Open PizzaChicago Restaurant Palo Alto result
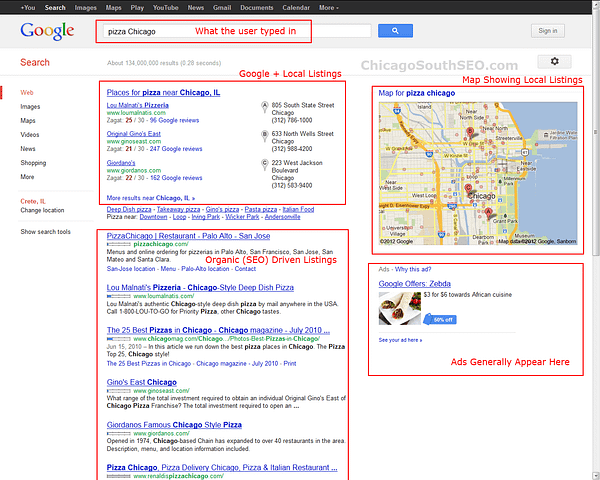This screenshot has width=600, height=480. pos(188,236)
